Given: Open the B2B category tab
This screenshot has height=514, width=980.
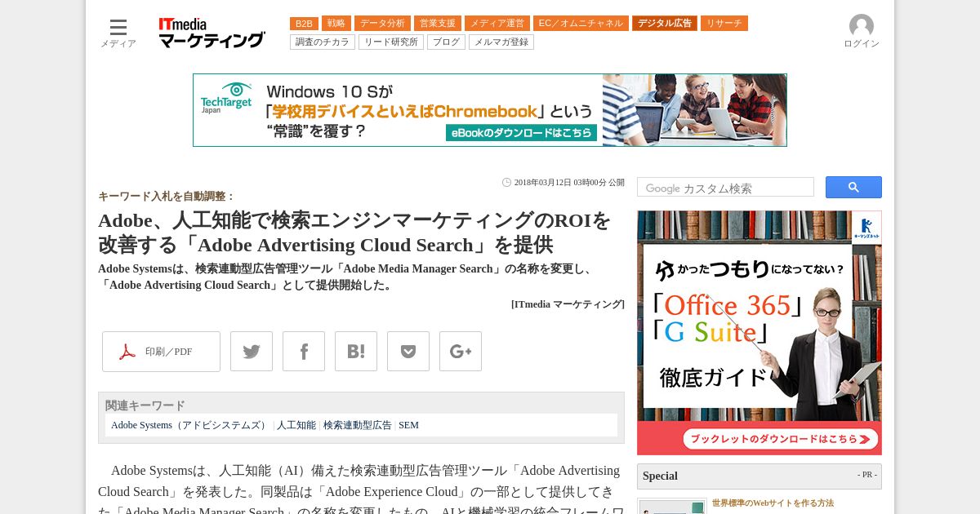Looking at the screenshot, I should (x=304, y=24).
